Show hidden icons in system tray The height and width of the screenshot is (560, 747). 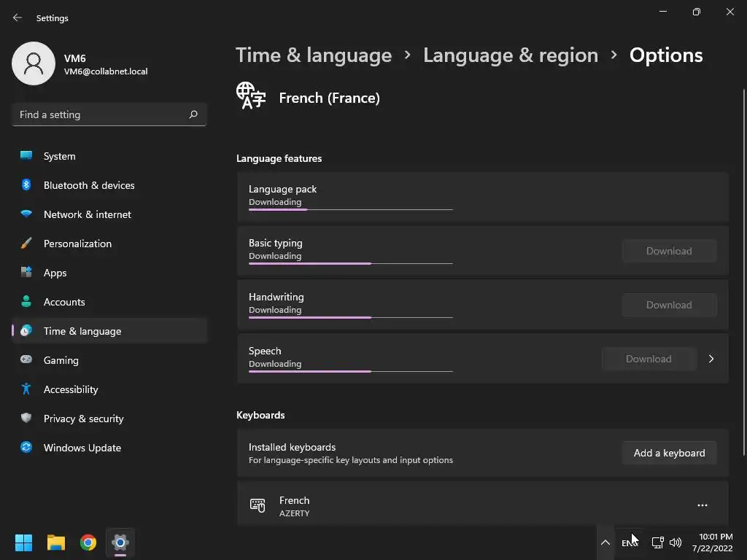[605, 542]
